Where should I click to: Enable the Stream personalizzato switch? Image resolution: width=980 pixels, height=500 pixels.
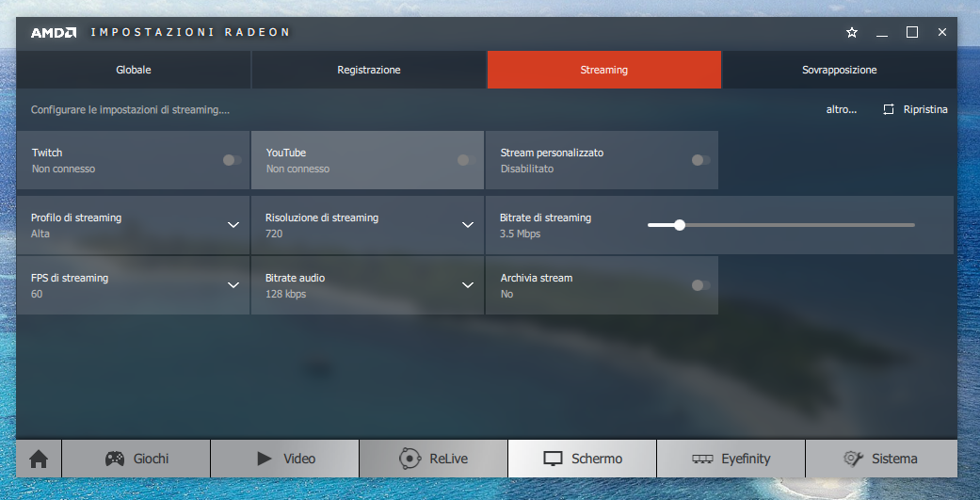click(x=700, y=160)
